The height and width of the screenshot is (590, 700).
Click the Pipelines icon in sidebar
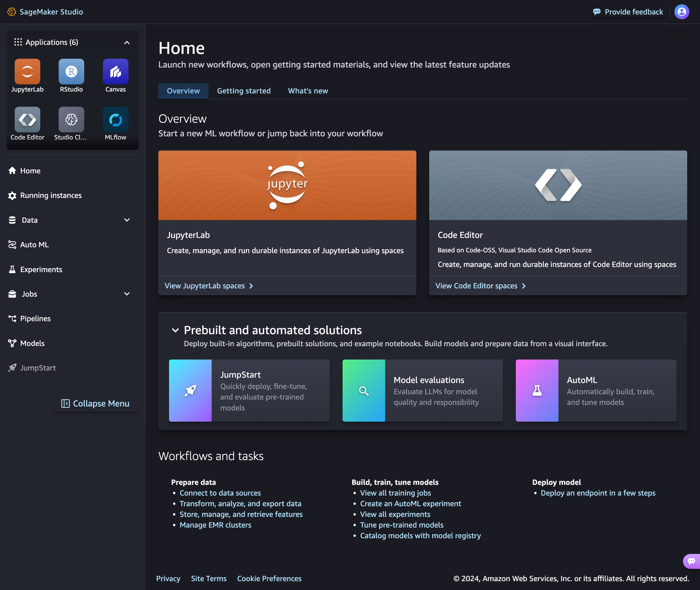pyautogui.click(x=12, y=319)
